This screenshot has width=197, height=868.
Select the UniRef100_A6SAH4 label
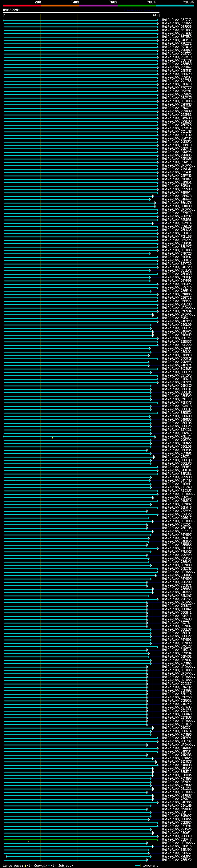176,348
